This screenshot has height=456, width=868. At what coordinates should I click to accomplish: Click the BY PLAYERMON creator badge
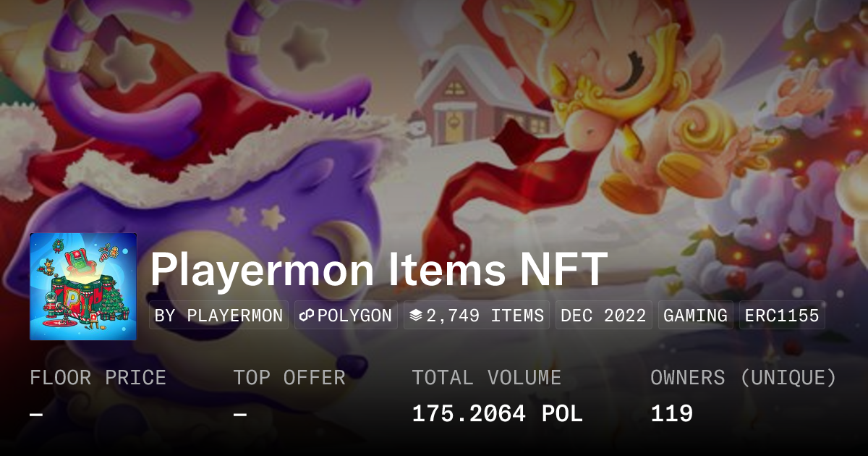[218, 316]
